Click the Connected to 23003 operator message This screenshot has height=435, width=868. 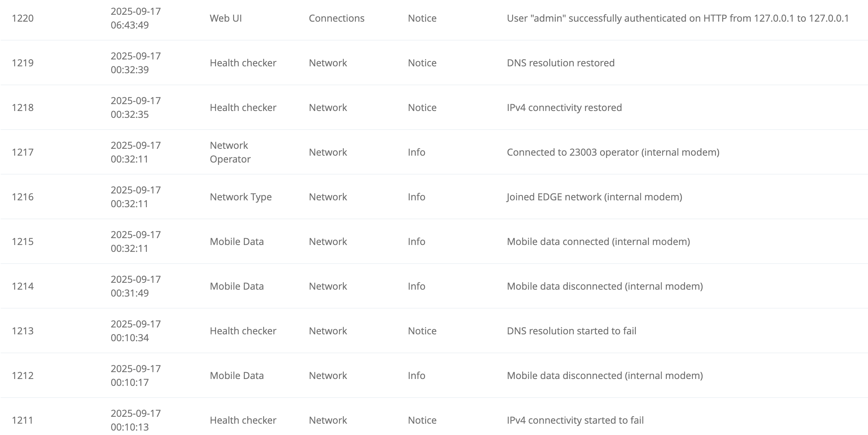pos(613,152)
